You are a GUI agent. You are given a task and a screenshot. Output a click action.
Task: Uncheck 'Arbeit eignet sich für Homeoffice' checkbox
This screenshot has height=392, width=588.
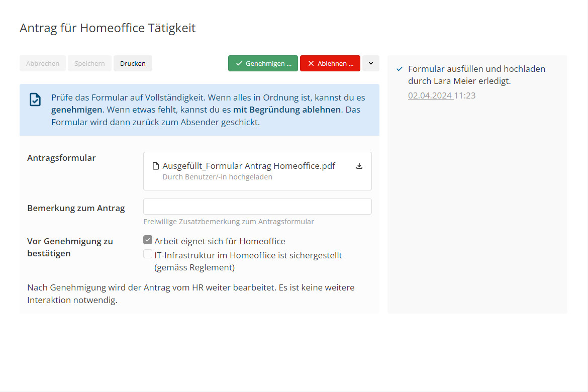(148, 240)
